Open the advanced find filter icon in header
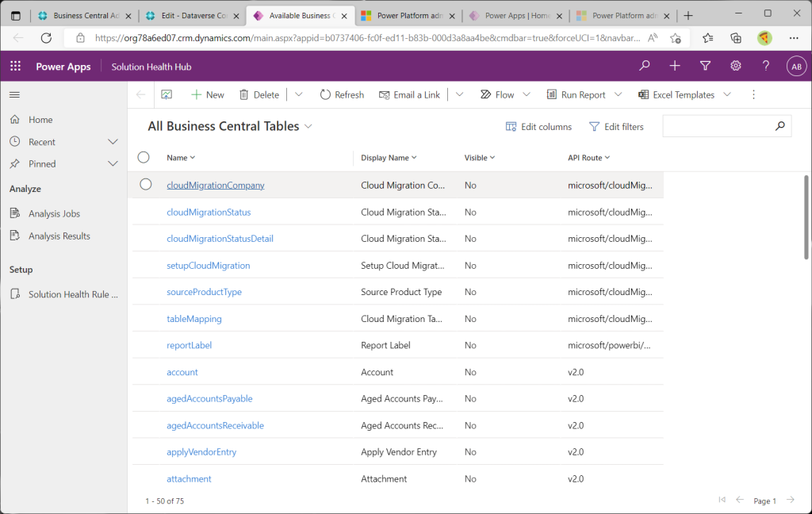Screen dimensions: 812x514 pos(705,66)
